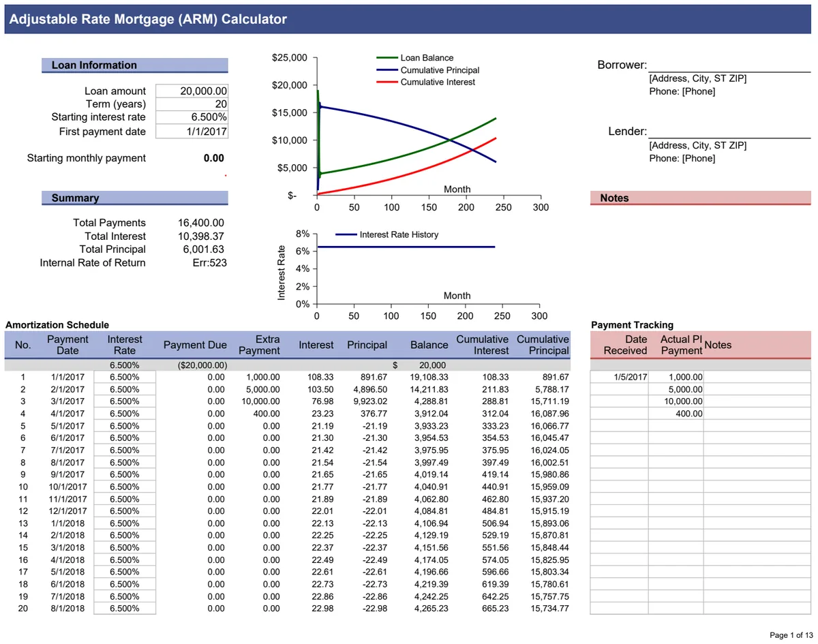
Task: Select the Interest Rate chart axis title
Action: click(x=282, y=273)
